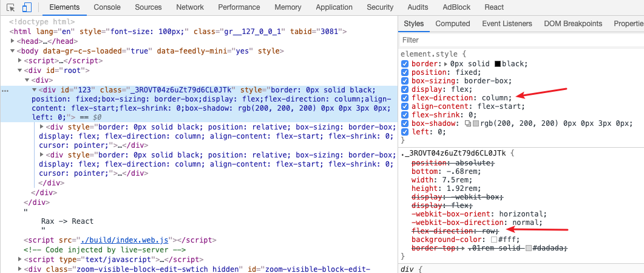Open the #fff background-color swatch
The height and width of the screenshot is (273, 644).
tap(495, 240)
